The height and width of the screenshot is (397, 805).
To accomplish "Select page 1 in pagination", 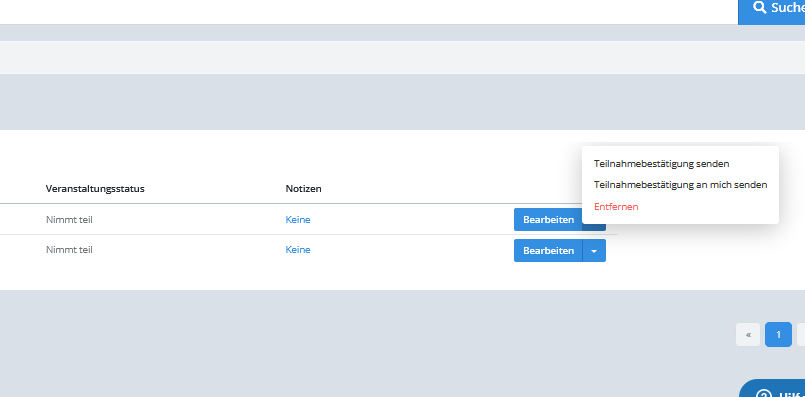I will pos(778,335).
